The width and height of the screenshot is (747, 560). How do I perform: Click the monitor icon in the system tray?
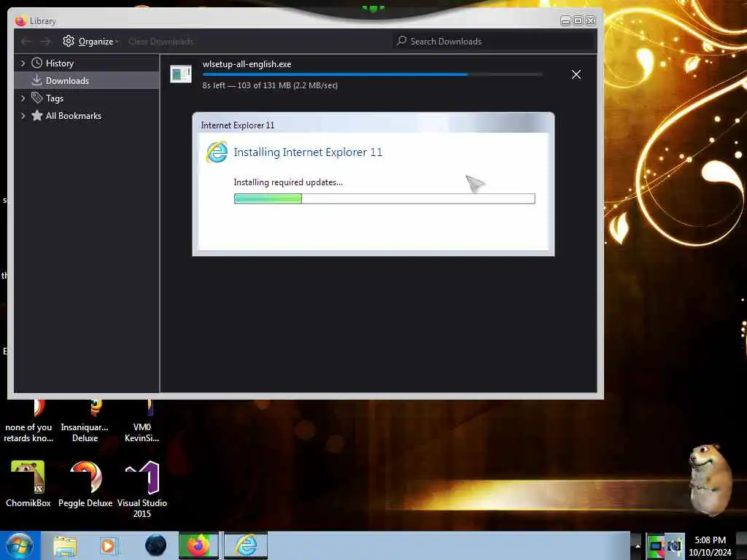tap(656, 546)
